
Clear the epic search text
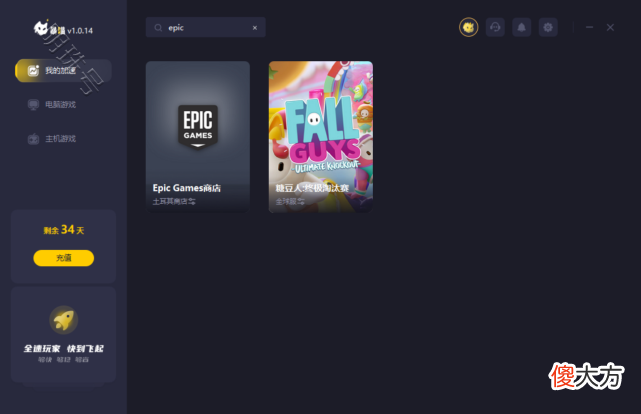[255, 28]
